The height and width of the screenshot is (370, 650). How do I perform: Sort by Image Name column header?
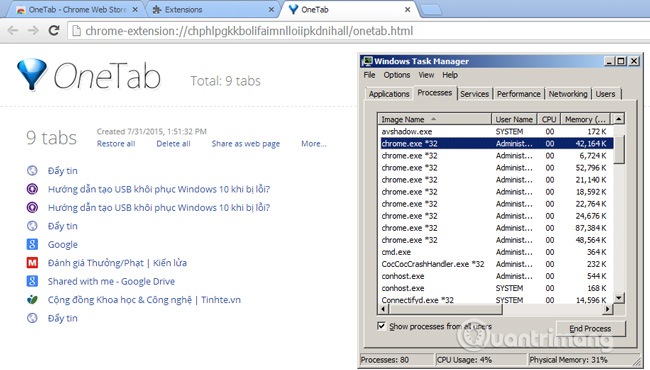[x=434, y=119]
